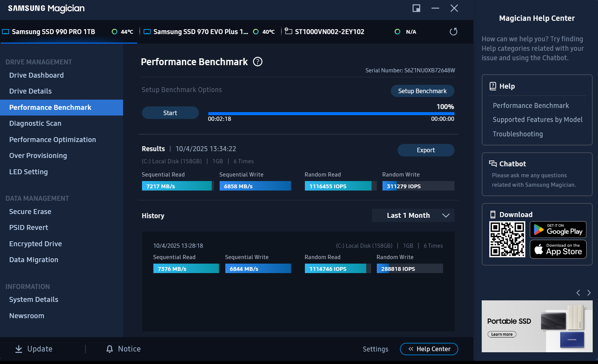
Task: Select the Samsung SSD 990 PRO 1TB tab
Action: click(69, 32)
